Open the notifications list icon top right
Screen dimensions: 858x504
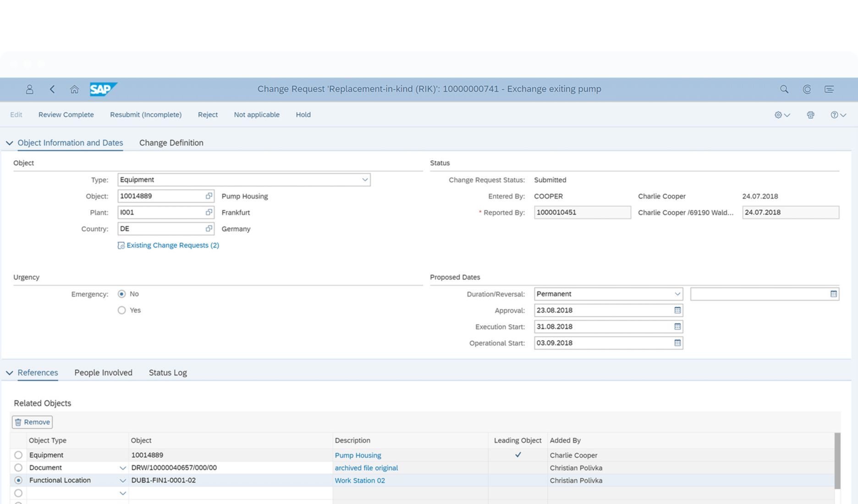point(829,89)
